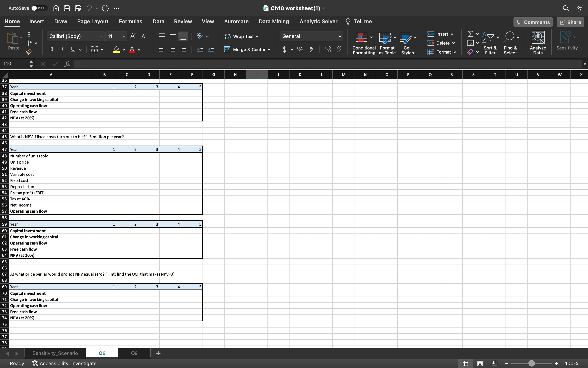This screenshot has width=588, height=368.
Task: Open the Data Mining tab
Action: click(x=274, y=21)
